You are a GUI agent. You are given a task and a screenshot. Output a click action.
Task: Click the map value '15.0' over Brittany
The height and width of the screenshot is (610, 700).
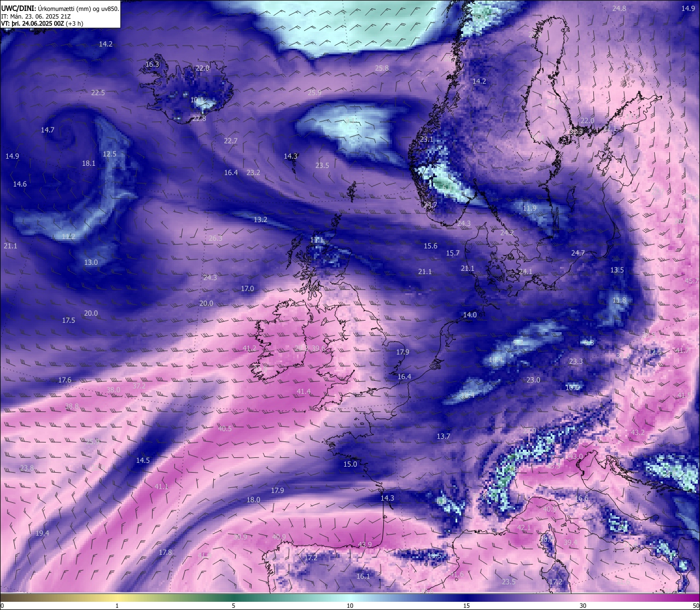pyautogui.click(x=350, y=464)
